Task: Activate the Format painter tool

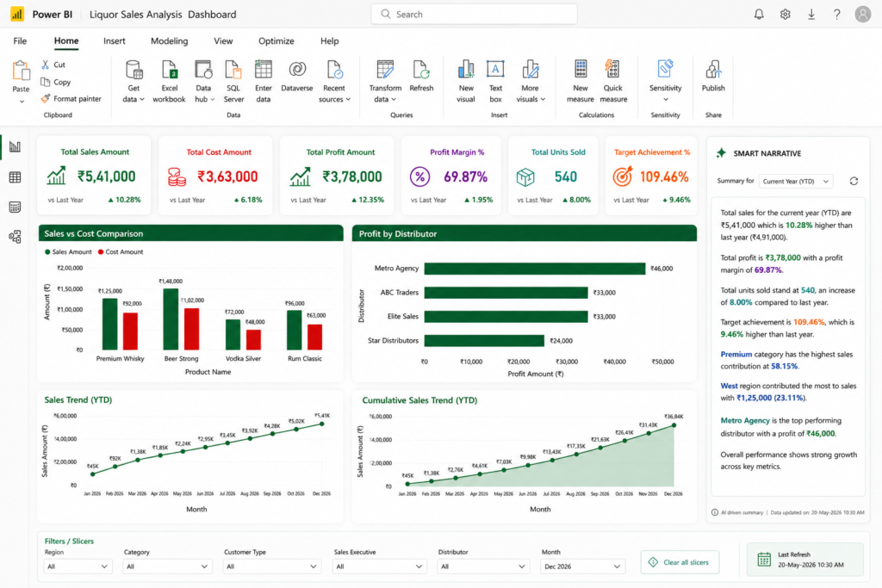Action: 71,98
